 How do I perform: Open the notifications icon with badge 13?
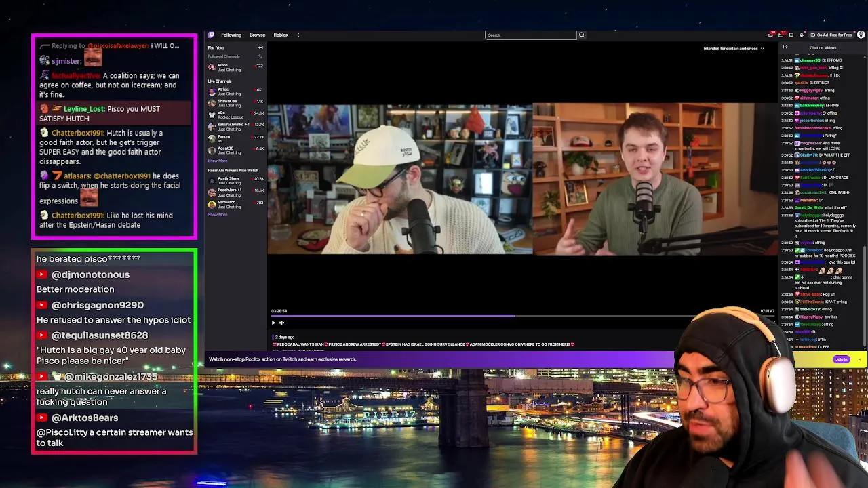(x=781, y=35)
